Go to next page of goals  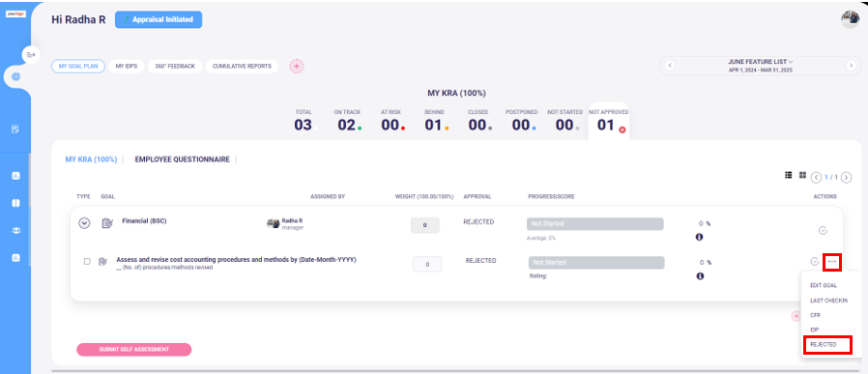[846, 178]
